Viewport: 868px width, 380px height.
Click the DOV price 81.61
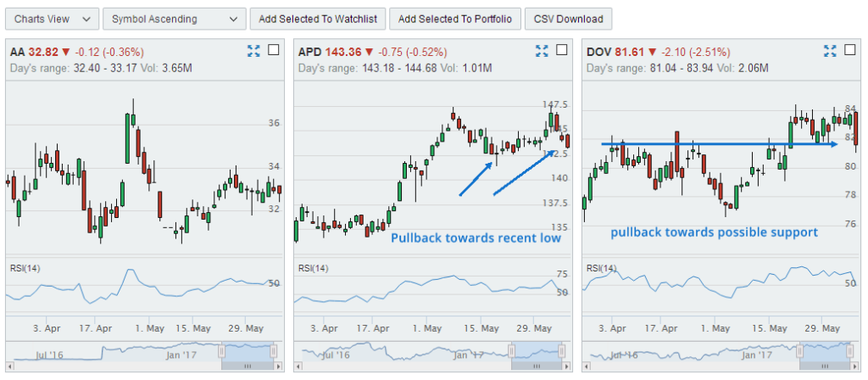click(630, 53)
